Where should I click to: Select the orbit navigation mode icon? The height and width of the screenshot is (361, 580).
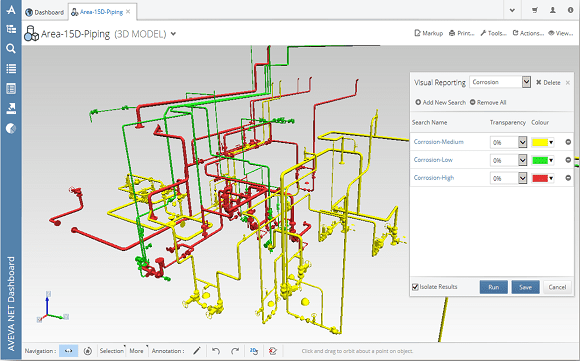(x=68, y=351)
